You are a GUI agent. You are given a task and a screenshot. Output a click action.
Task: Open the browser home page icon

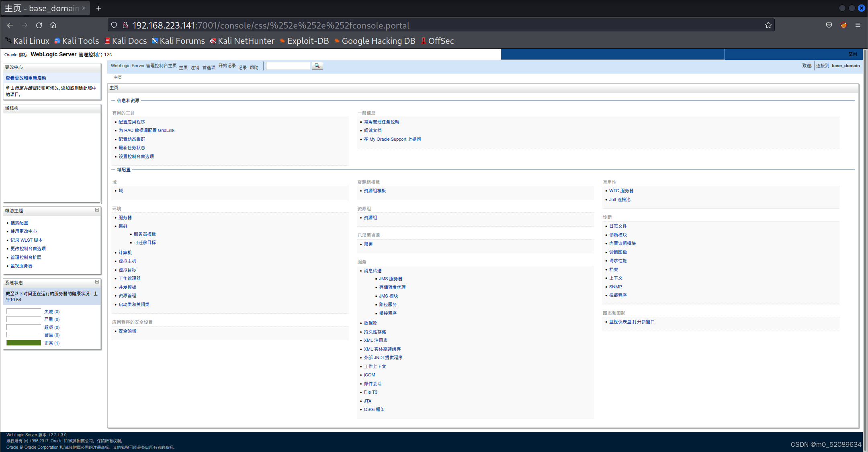pos(53,25)
